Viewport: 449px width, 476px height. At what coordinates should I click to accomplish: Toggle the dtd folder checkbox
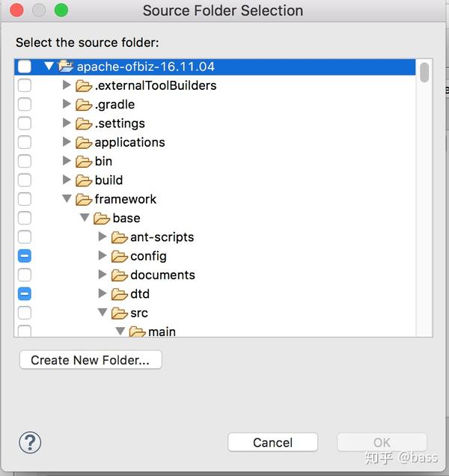pos(25,294)
